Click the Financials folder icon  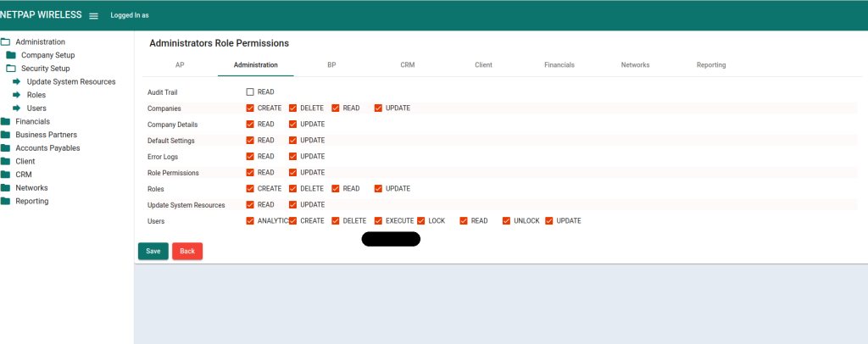click(6, 122)
